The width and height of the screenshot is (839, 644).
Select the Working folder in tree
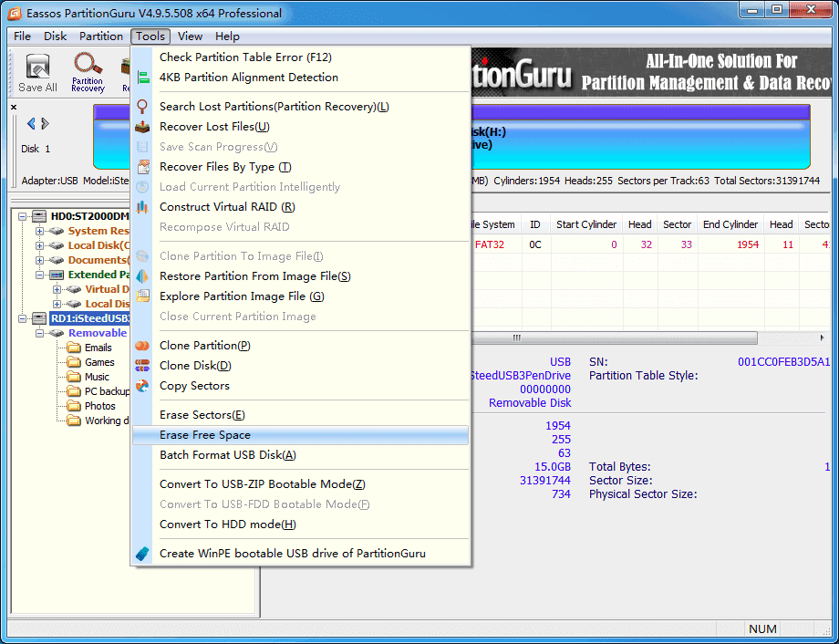click(107, 421)
